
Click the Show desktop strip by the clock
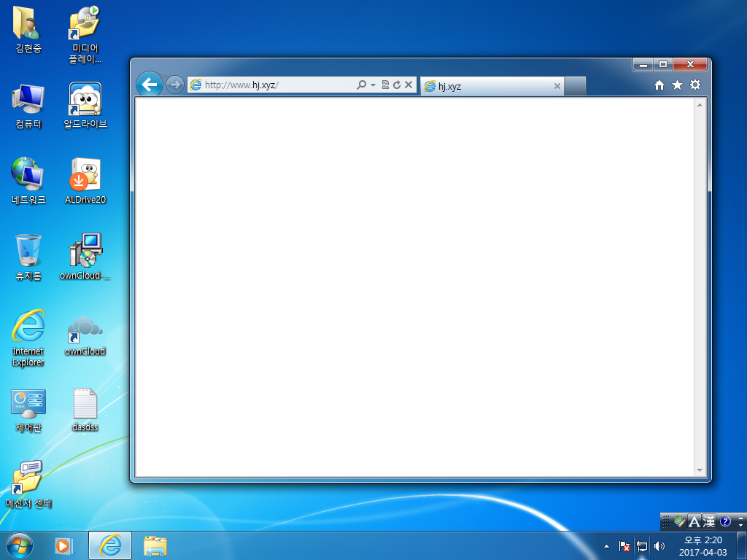click(x=742, y=545)
